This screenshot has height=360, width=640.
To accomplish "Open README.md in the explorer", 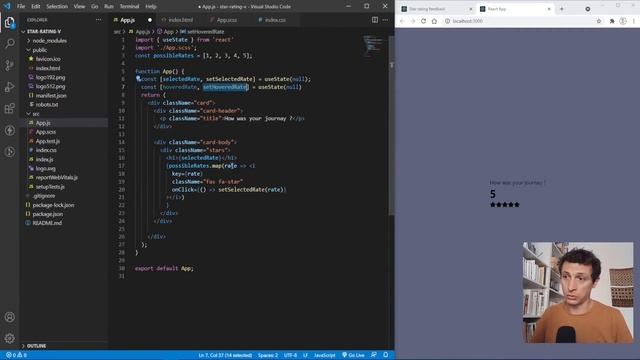I will click(x=47, y=223).
